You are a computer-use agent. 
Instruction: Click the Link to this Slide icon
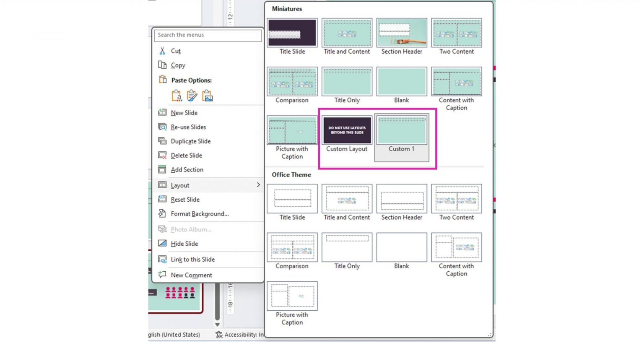(162, 259)
